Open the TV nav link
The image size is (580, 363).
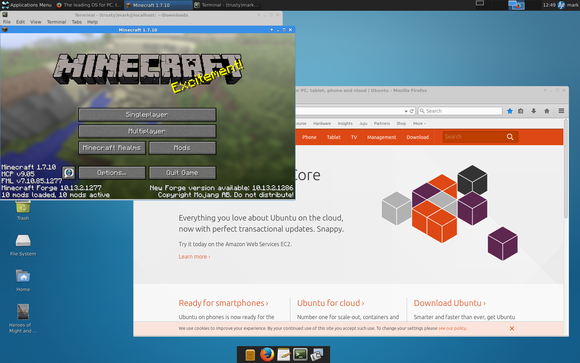point(354,137)
